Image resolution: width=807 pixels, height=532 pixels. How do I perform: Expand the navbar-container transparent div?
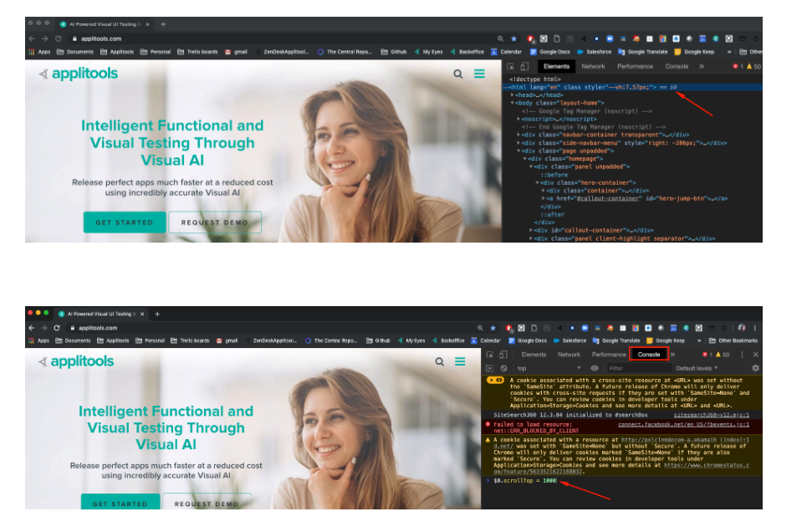[x=518, y=135]
